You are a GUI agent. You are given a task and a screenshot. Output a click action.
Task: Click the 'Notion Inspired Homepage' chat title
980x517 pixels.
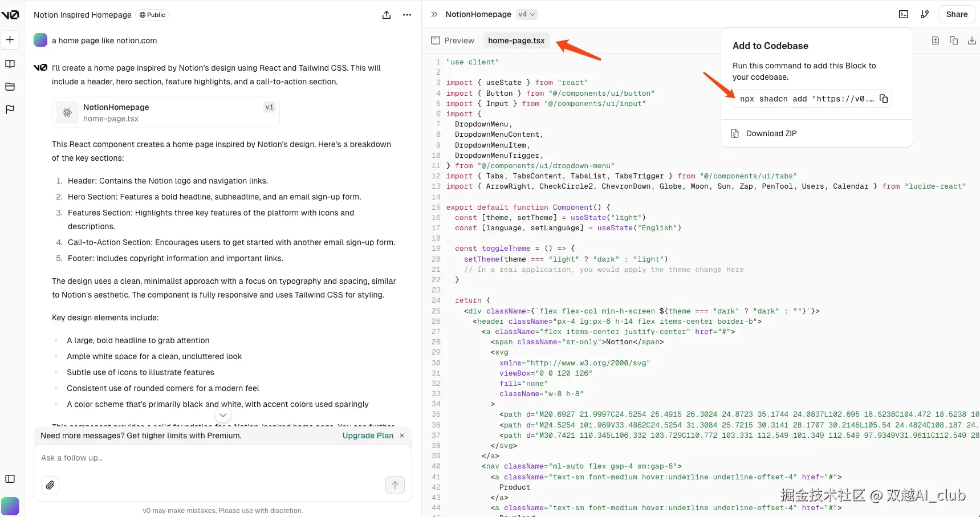[83, 15]
